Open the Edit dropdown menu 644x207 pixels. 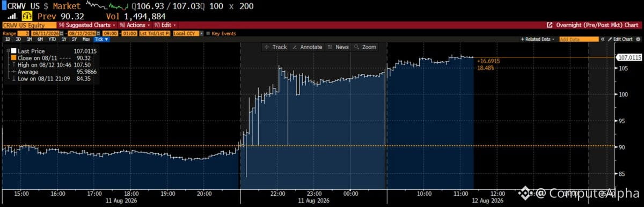pos(165,25)
